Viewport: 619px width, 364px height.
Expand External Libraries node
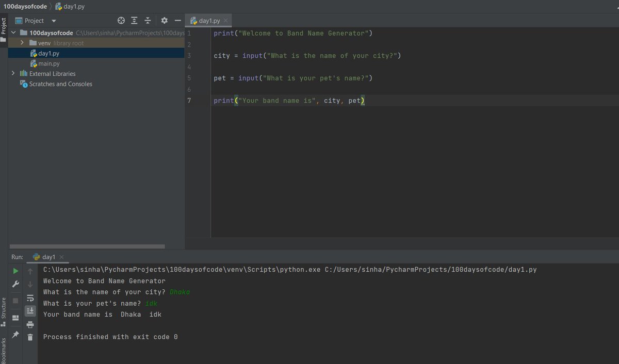coord(13,74)
